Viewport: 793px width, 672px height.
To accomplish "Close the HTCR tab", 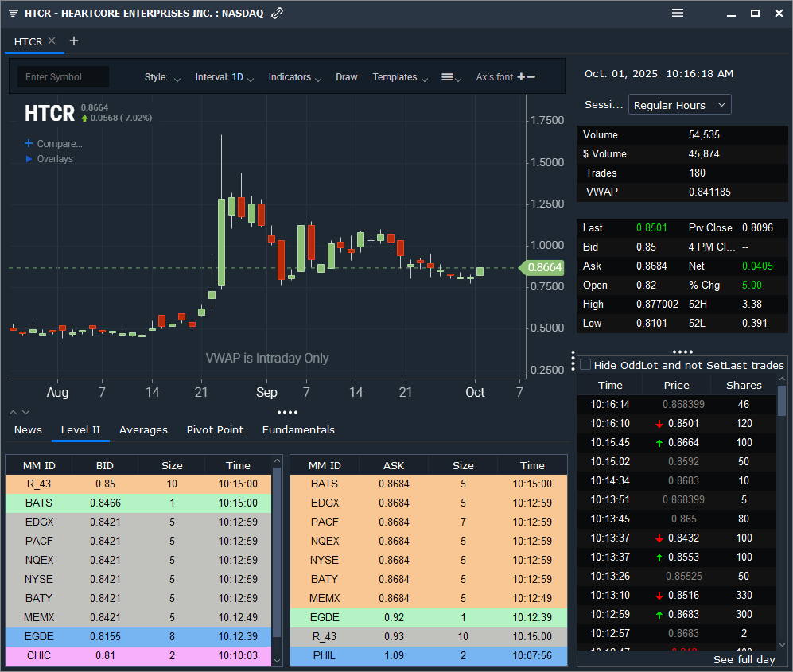I will [x=52, y=41].
